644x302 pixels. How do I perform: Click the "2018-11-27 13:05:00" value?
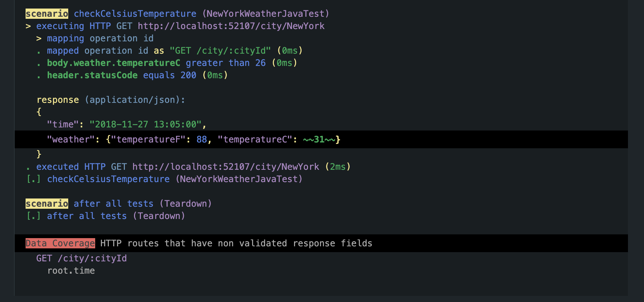146,124
